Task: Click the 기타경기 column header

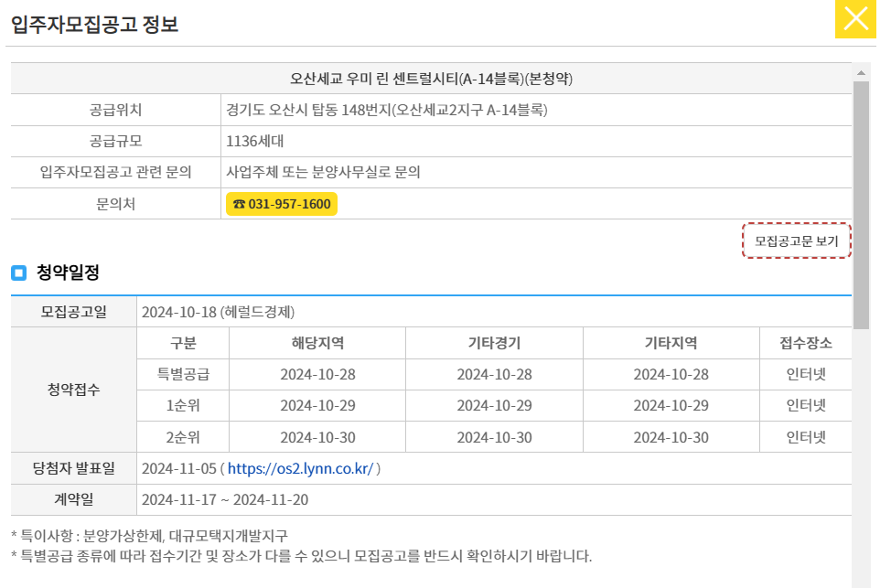Action: click(x=494, y=343)
